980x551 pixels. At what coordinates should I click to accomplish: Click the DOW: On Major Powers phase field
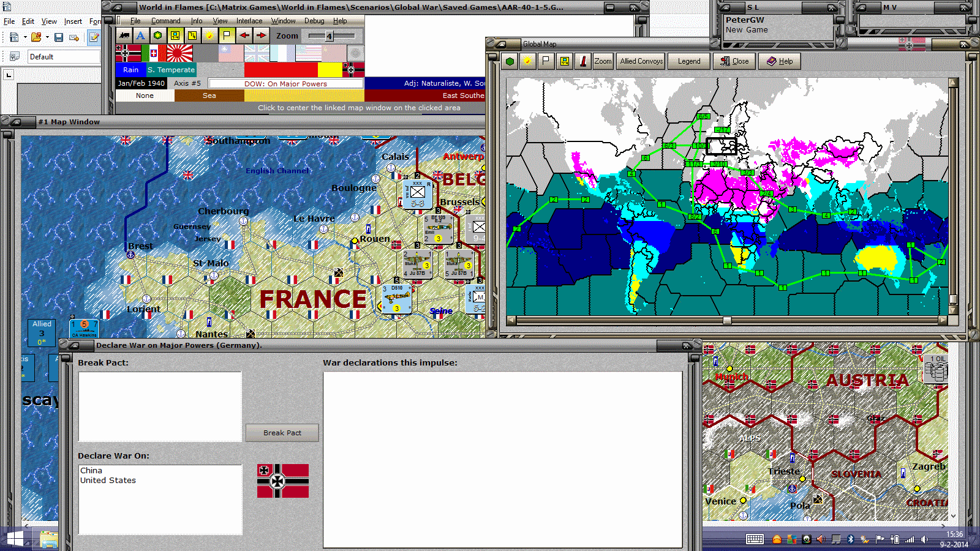(285, 83)
